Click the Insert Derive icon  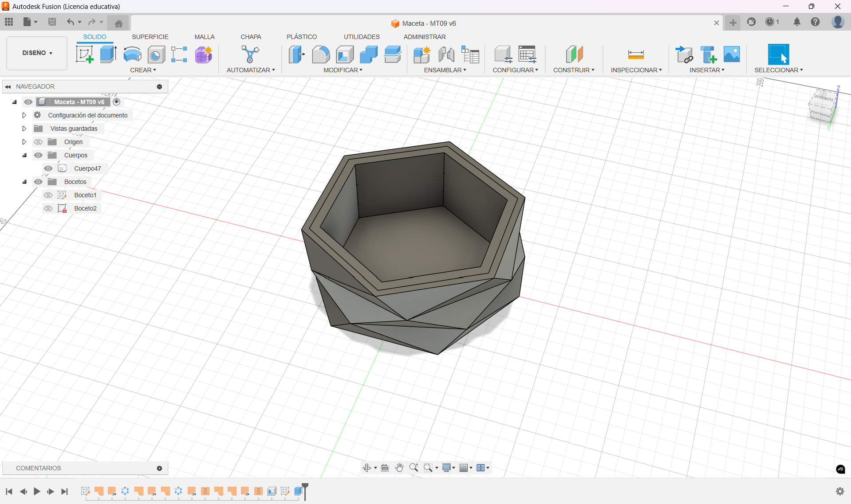(684, 55)
